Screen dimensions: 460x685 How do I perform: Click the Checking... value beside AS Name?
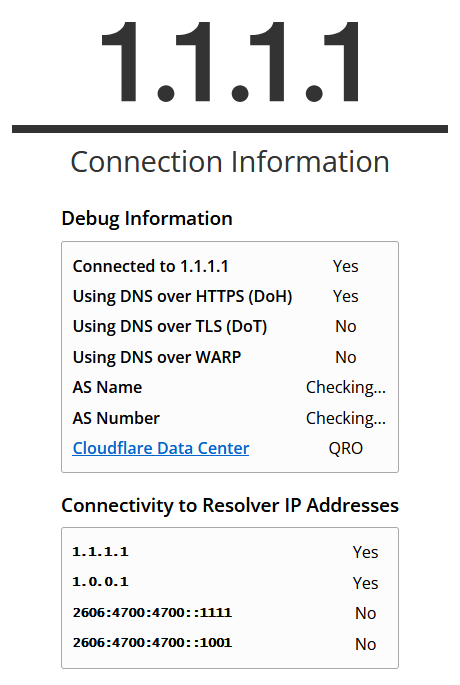pyautogui.click(x=346, y=387)
